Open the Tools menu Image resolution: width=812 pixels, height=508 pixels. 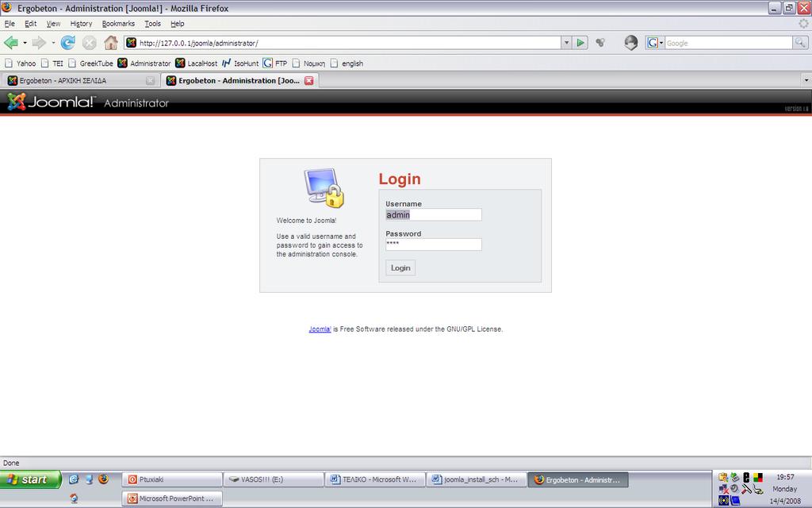tap(152, 24)
